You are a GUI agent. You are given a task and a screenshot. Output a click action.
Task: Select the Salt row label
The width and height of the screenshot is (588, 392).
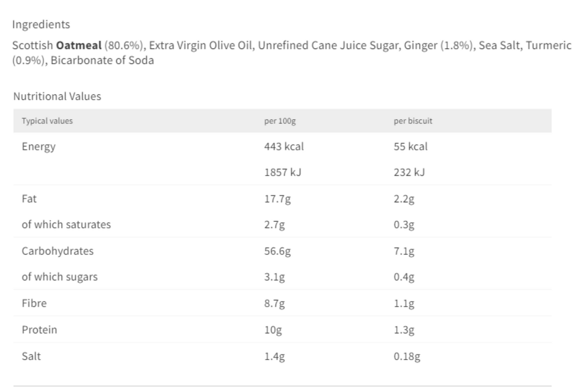(x=31, y=356)
